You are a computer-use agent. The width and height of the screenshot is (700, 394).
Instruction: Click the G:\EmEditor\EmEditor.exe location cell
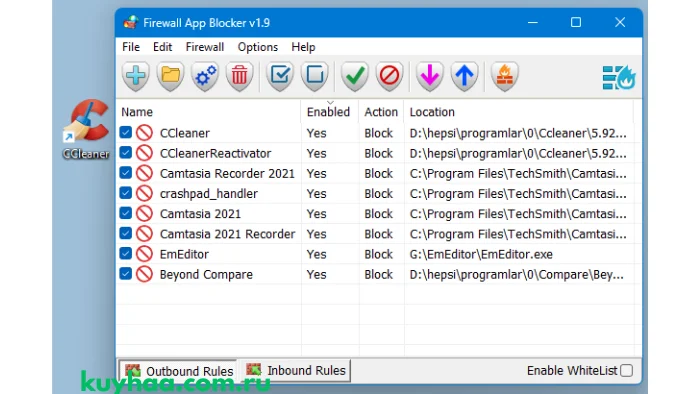click(481, 254)
